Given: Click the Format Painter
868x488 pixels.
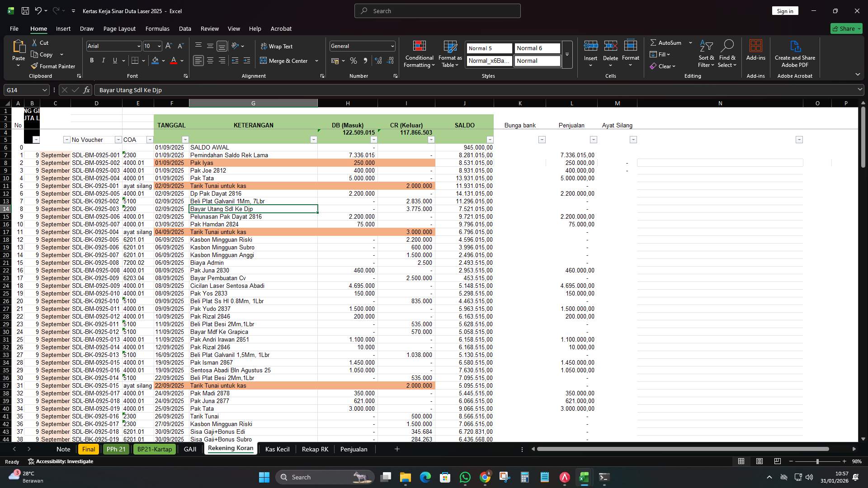Looking at the screenshot, I should [53, 66].
